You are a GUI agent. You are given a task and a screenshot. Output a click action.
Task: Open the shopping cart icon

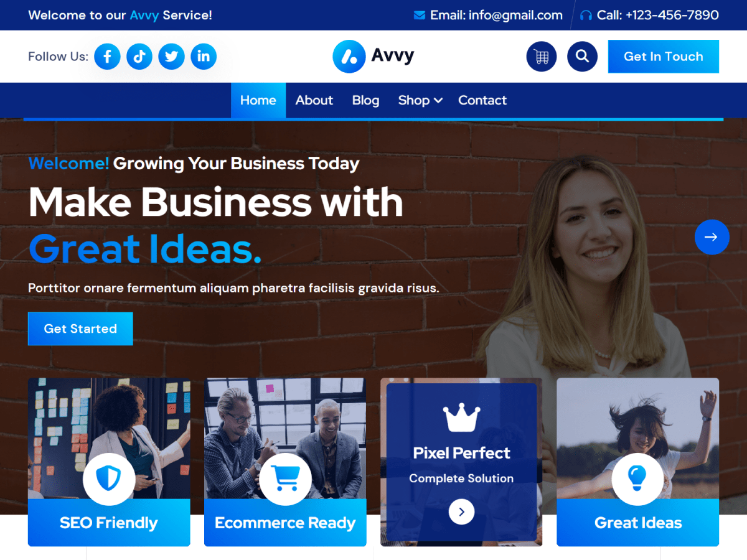click(x=542, y=57)
